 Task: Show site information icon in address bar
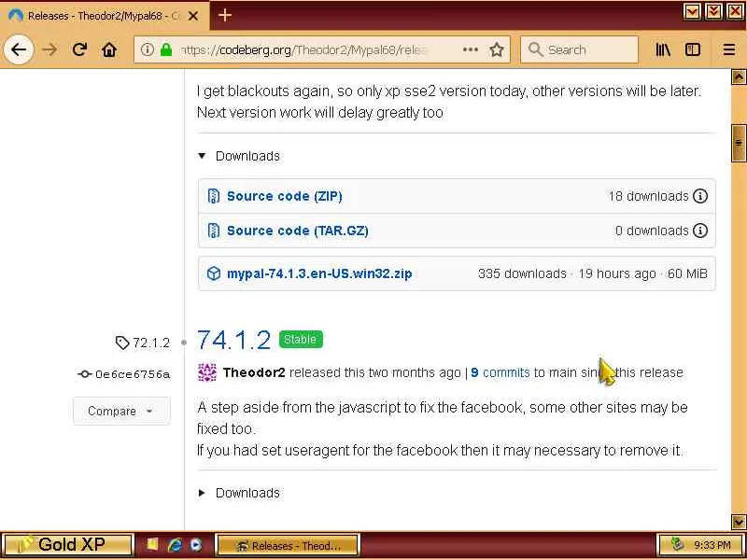pos(148,49)
